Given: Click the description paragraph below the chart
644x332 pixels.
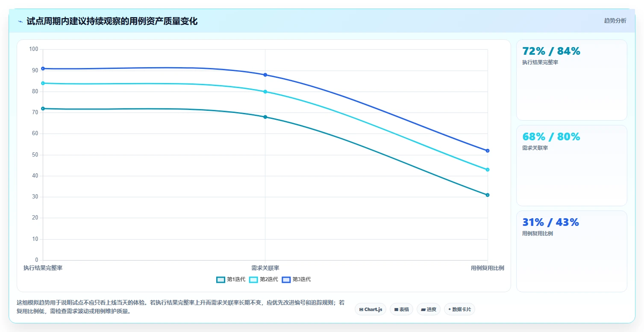Looking at the screenshot, I should coord(180,307).
